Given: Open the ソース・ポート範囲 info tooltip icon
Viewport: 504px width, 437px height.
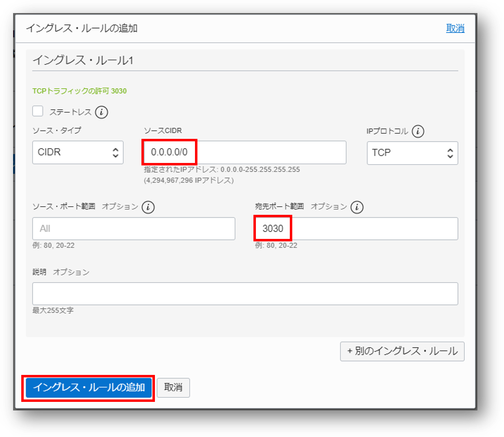Looking at the screenshot, I should [x=148, y=207].
